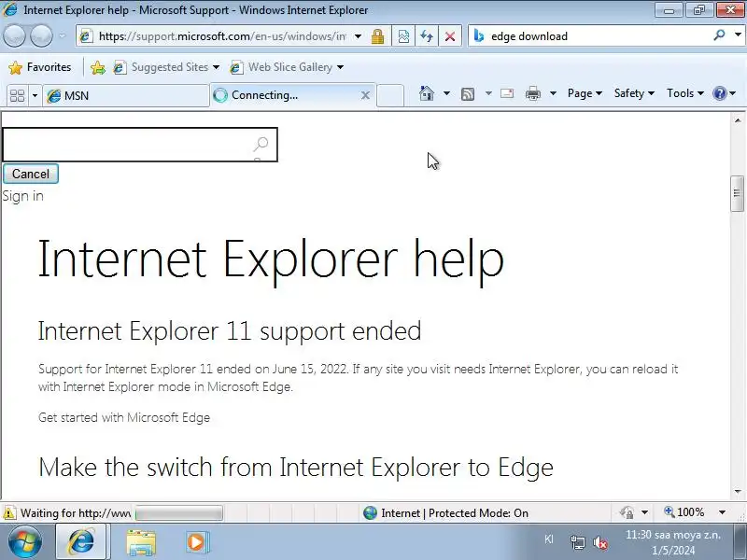Click the Cancel button
The height and width of the screenshot is (560, 747).
(x=31, y=174)
